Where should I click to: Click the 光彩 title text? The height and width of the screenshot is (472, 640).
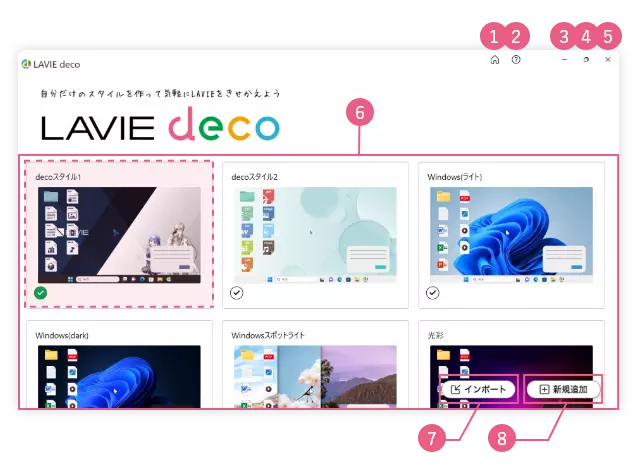pos(435,335)
